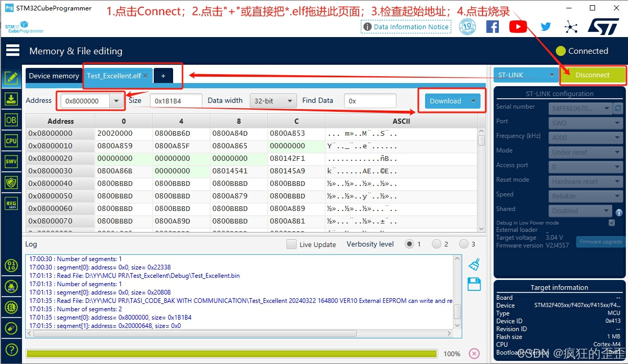
Task: Click the ST logo in header
Action: click(603, 27)
